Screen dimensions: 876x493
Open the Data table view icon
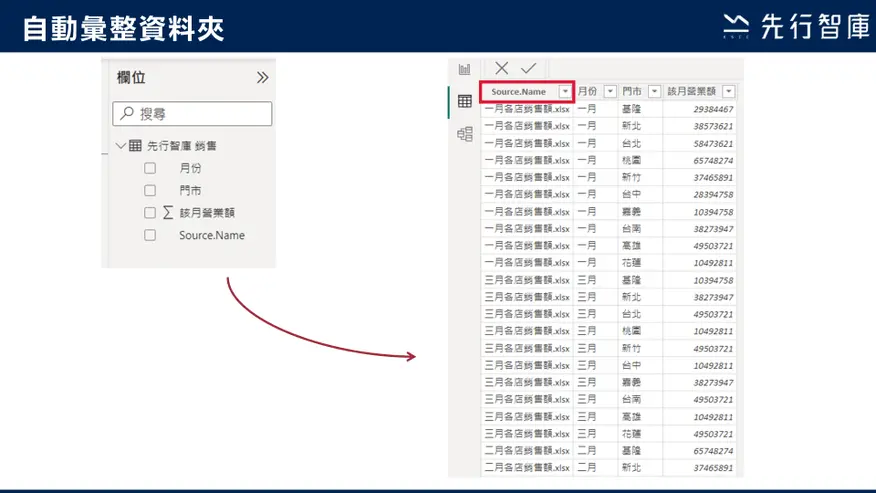coord(464,101)
